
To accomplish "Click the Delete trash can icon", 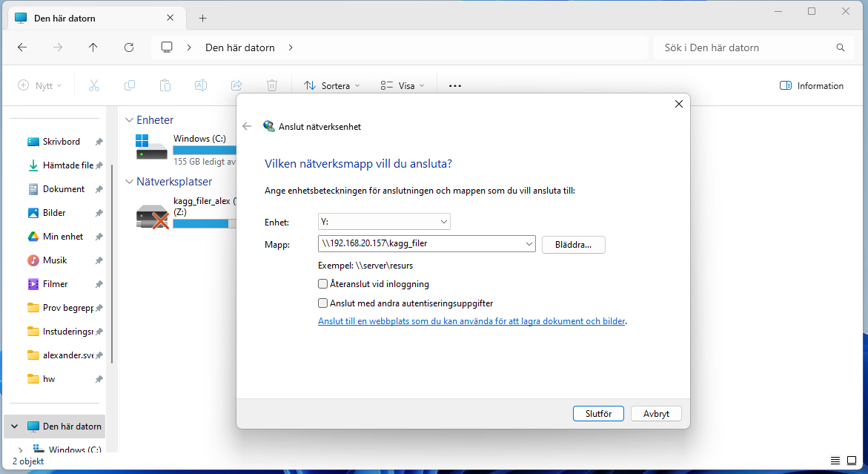I will click(272, 86).
